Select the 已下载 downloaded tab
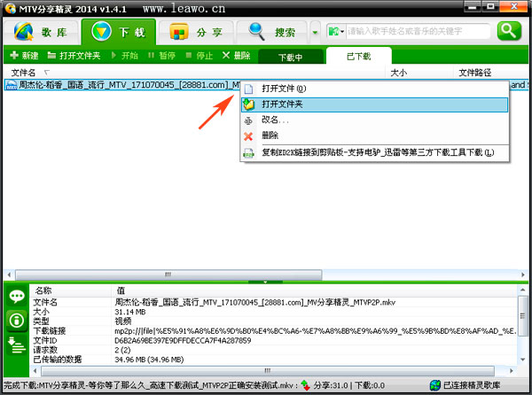This screenshot has width=532, height=395. pos(358,56)
